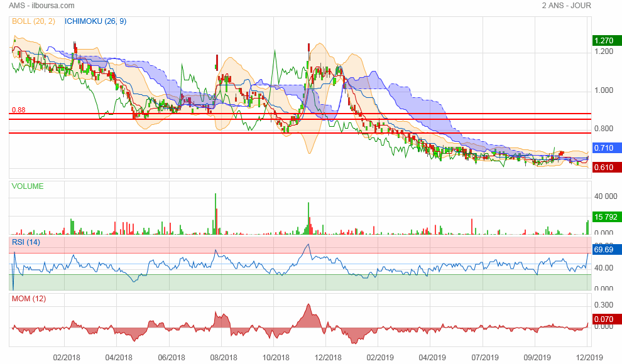The height and width of the screenshot is (364, 622).
Task: Click the 04/2018 date axis label
Action: coord(119,357)
